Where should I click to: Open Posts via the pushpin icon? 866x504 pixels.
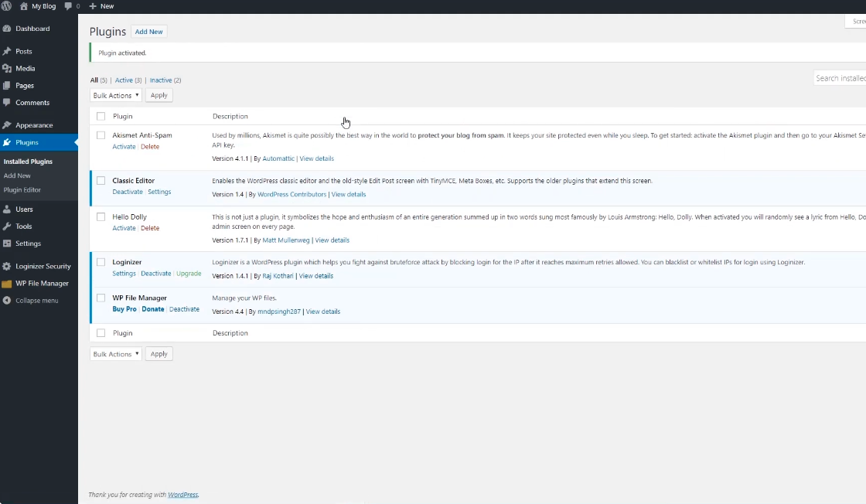click(7, 52)
